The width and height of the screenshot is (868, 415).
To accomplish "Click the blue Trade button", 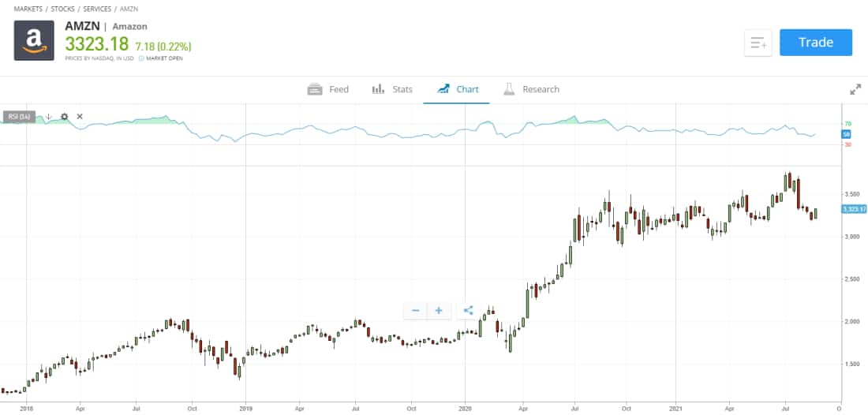I will [815, 43].
